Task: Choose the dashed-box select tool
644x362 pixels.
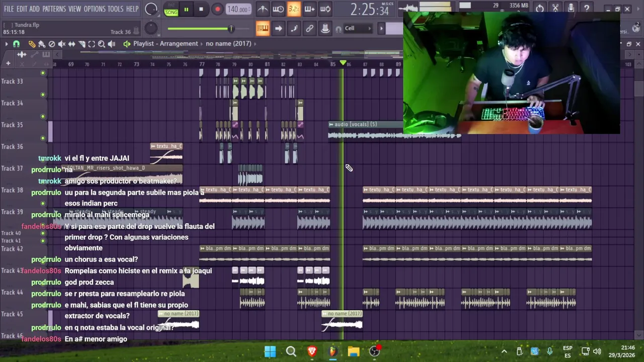Action: (92, 44)
